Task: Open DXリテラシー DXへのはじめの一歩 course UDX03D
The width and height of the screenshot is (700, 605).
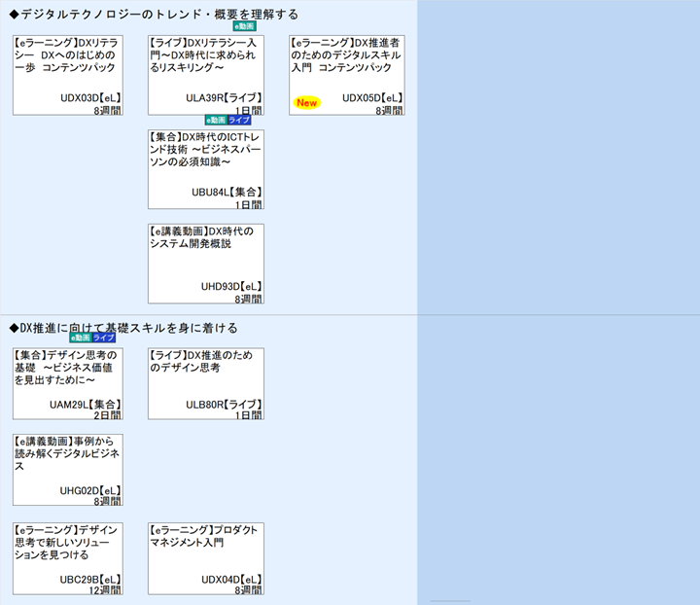Action: pos(67,75)
